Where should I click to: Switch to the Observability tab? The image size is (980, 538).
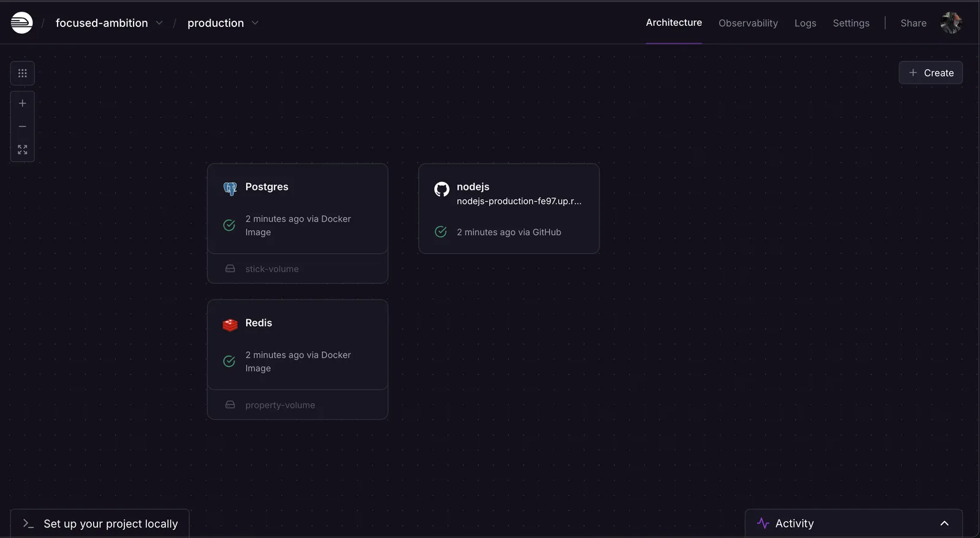tap(748, 23)
